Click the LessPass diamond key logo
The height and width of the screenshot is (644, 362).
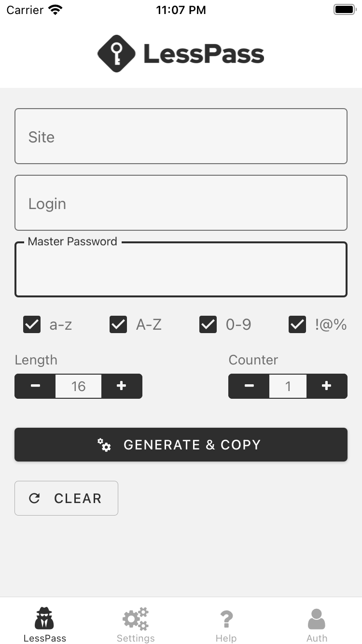(116, 53)
